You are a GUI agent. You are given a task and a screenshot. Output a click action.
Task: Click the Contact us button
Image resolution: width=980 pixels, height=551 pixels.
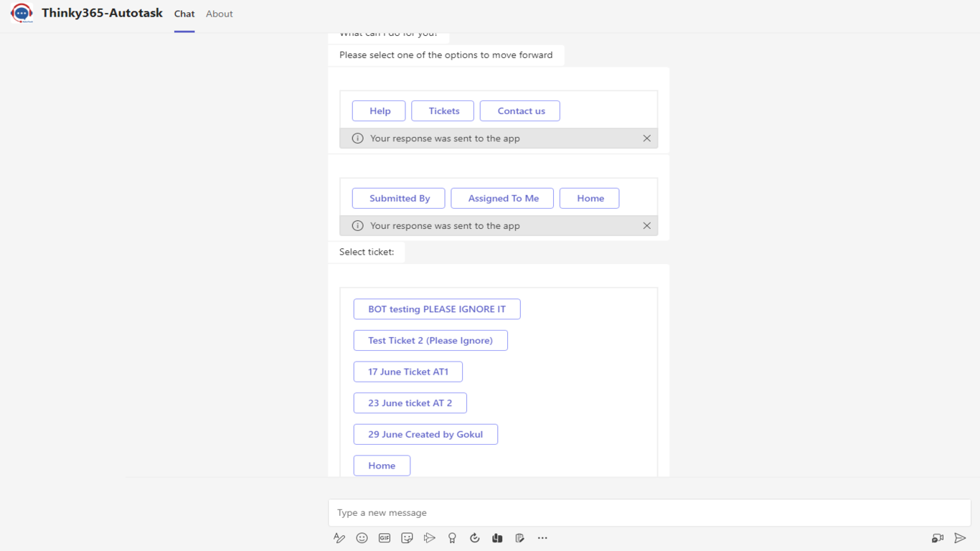tap(520, 111)
